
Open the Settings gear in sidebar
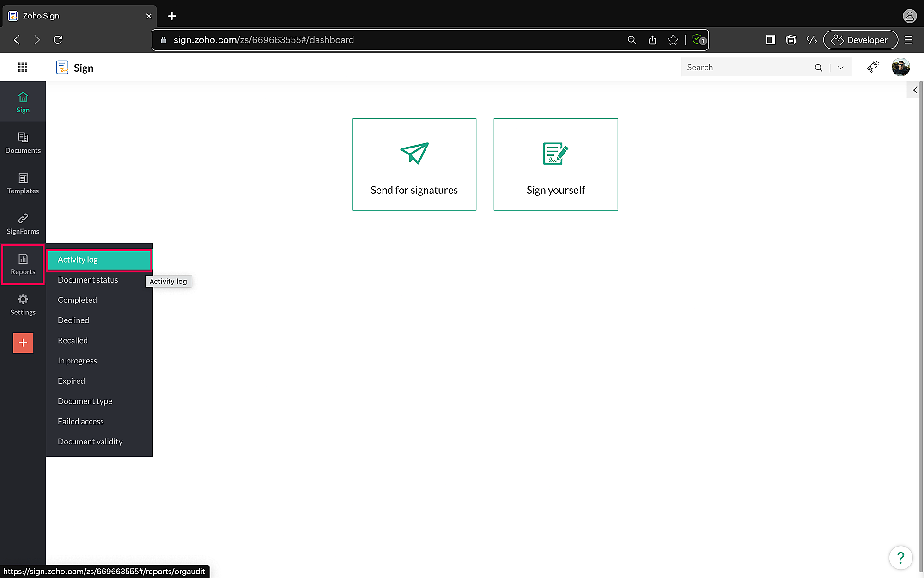23,305
